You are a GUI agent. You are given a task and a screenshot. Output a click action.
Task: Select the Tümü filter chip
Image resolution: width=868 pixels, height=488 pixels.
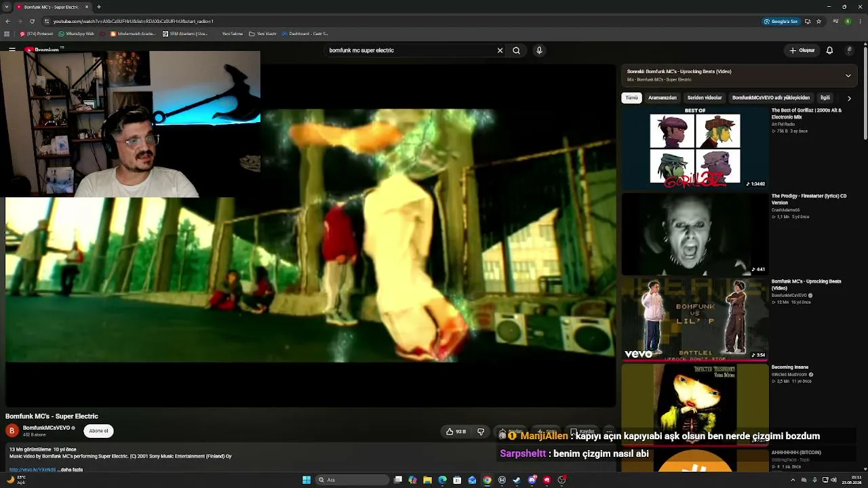pyautogui.click(x=631, y=98)
